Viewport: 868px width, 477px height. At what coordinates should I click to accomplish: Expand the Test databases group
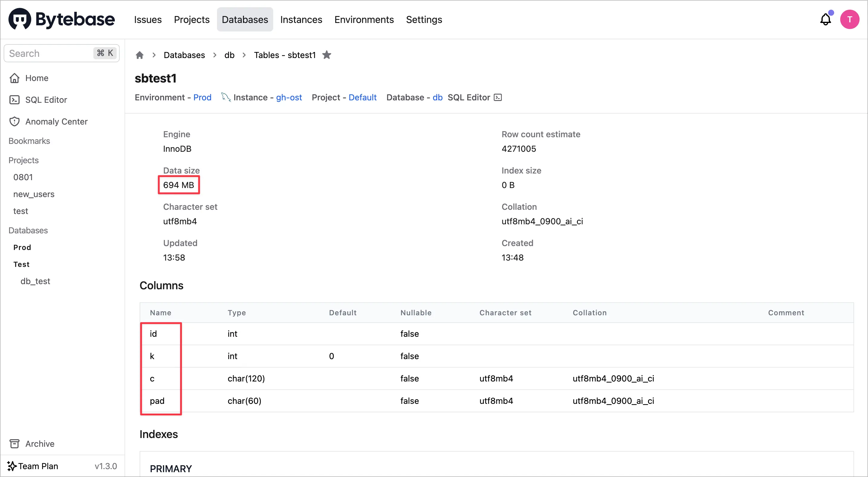21,264
